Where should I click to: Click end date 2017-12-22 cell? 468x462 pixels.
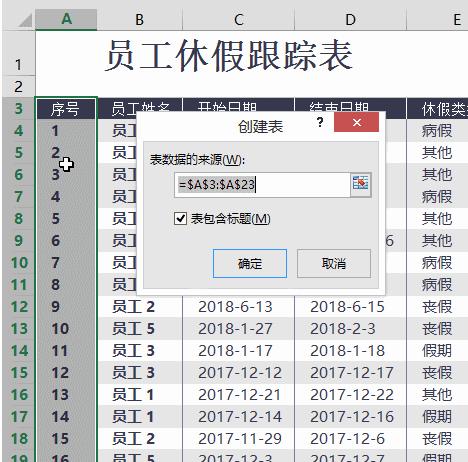(x=351, y=395)
